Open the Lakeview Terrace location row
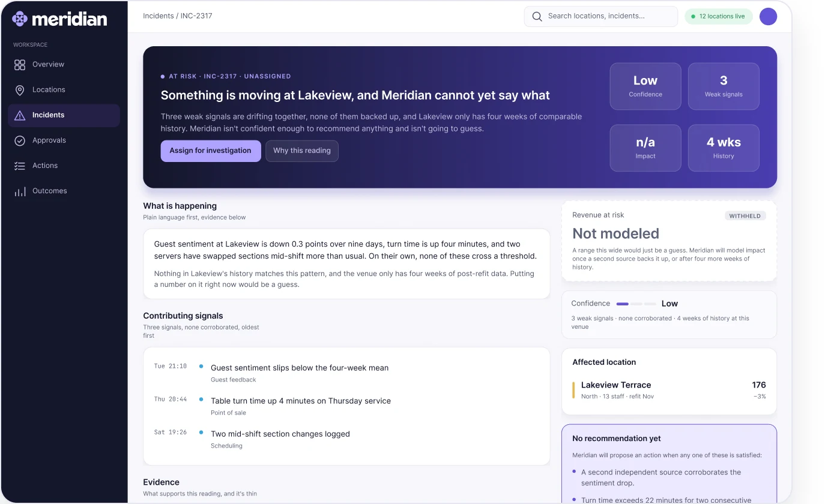Image resolution: width=831 pixels, height=504 pixels. pos(669,390)
